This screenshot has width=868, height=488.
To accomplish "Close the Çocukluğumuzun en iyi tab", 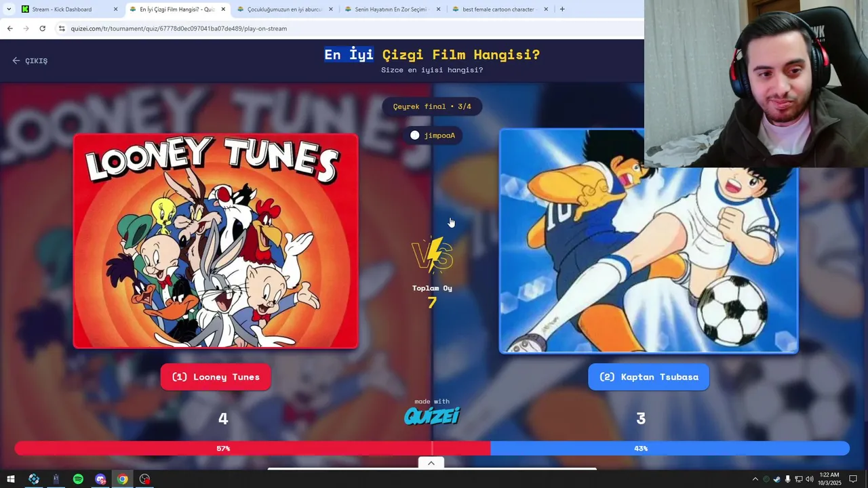I will point(331,9).
